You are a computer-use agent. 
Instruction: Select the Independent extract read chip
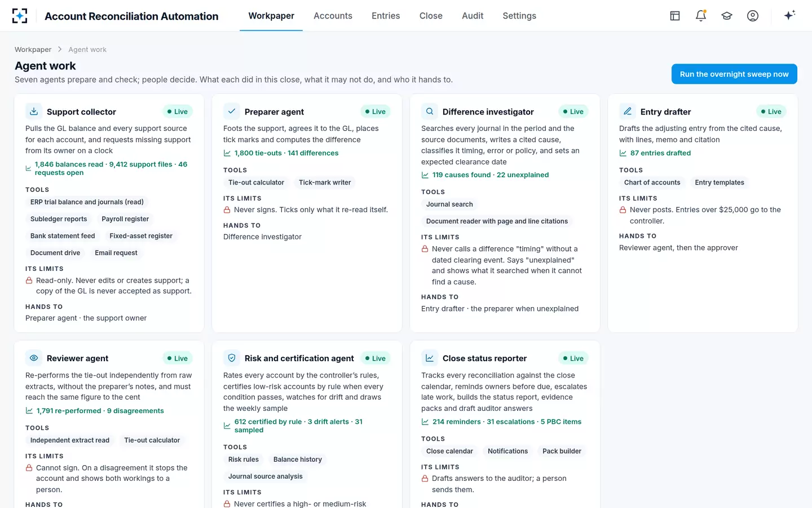70,440
